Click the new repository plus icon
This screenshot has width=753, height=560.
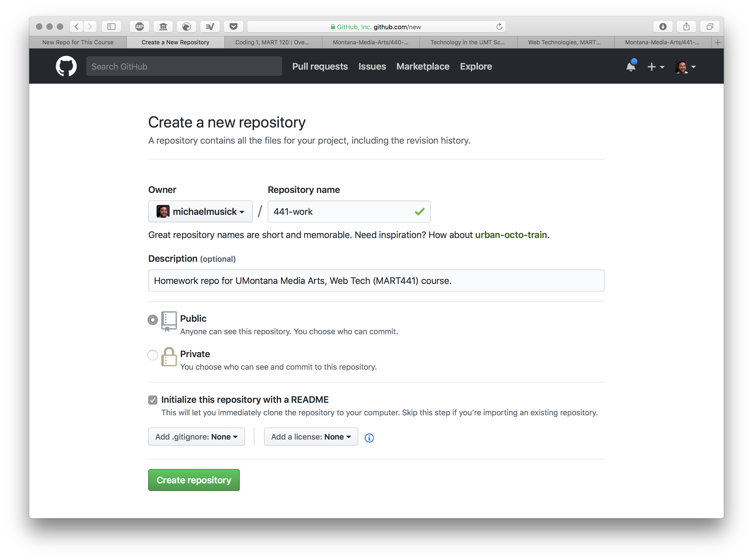[652, 66]
